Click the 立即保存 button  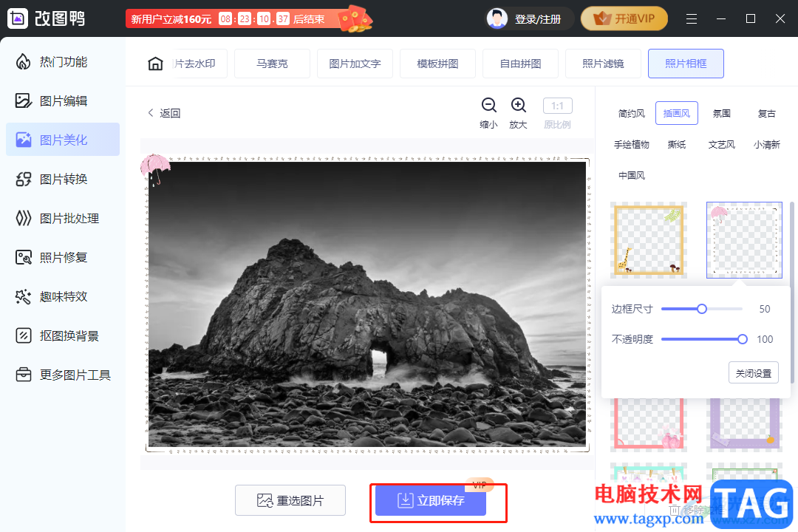pos(431,500)
